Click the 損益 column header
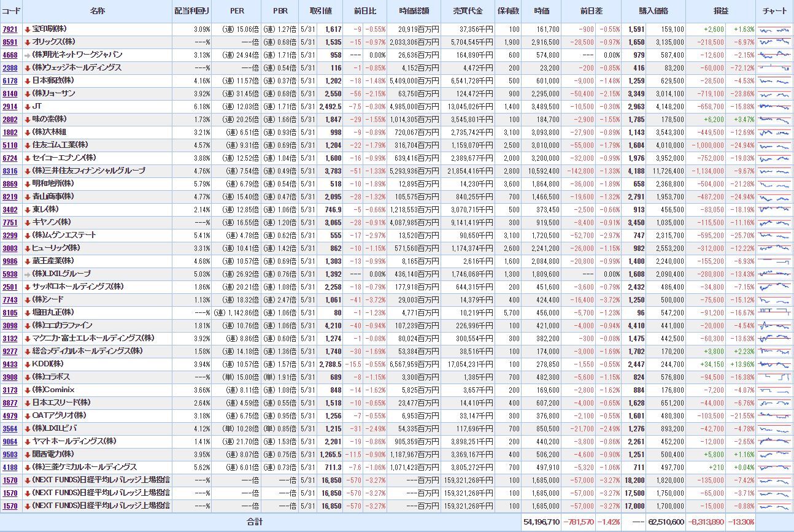794x532 pixels. point(721,11)
